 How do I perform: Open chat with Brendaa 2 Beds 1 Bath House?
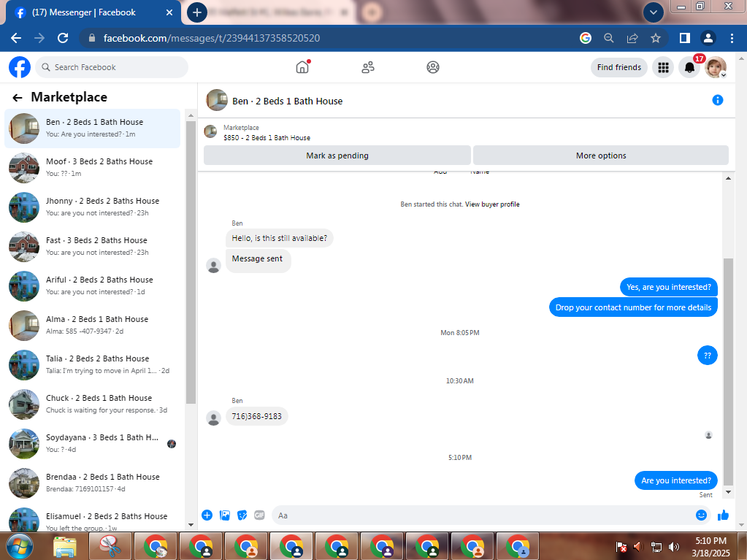click(x=93, y=483)
